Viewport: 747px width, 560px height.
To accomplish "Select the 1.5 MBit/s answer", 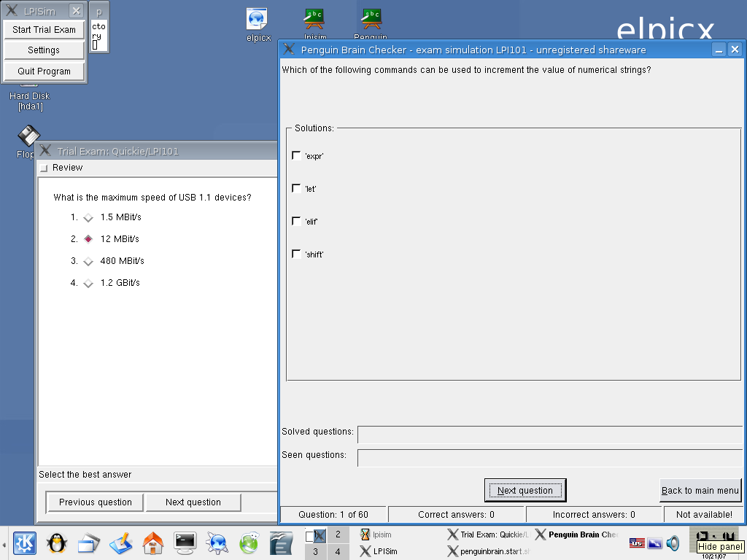I will point(88,217).
